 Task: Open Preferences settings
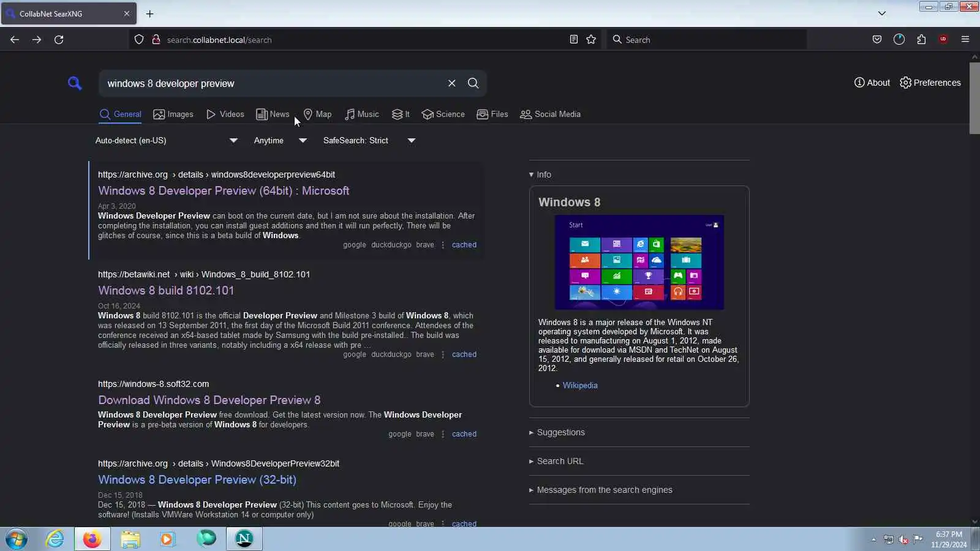930,83
